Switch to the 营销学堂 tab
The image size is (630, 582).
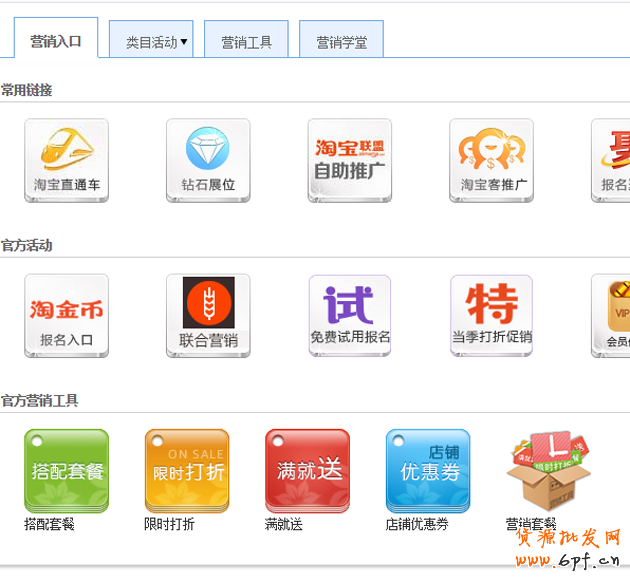pos(342,39)
